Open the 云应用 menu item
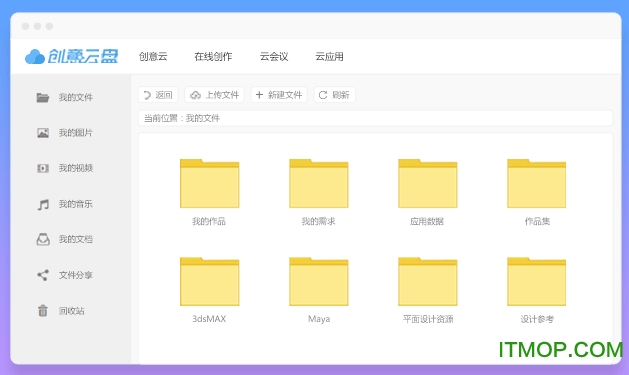This screenshot has width=629, height=375. (329, 57)
